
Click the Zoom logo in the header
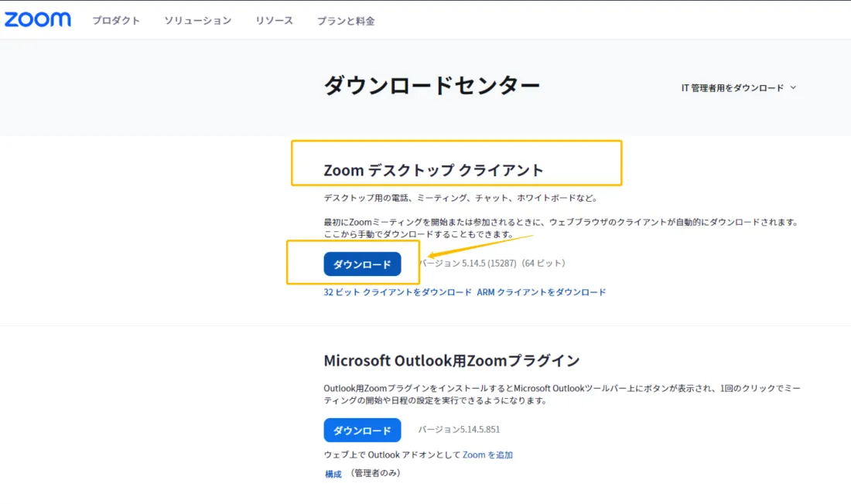[x=37, y=19]
